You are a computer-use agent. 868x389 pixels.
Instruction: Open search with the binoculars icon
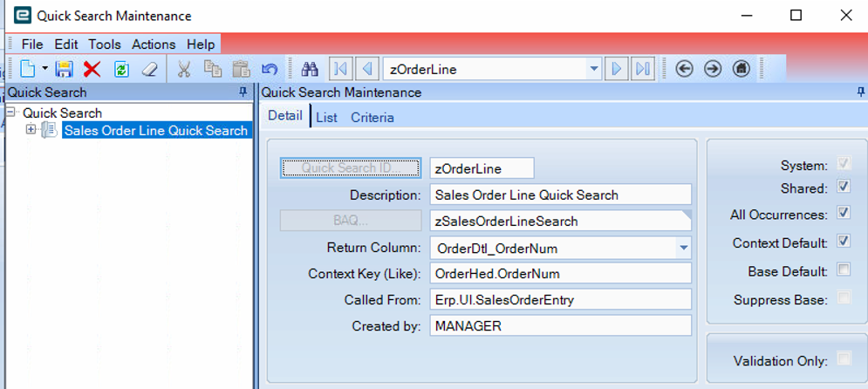310,69
